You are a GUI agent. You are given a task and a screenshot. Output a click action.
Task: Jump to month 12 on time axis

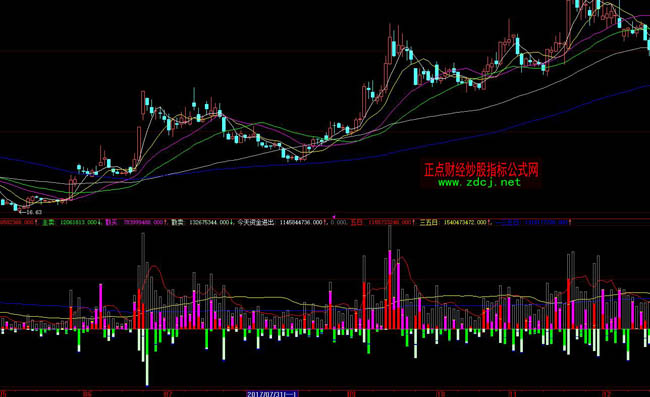[x=606, y=394]
